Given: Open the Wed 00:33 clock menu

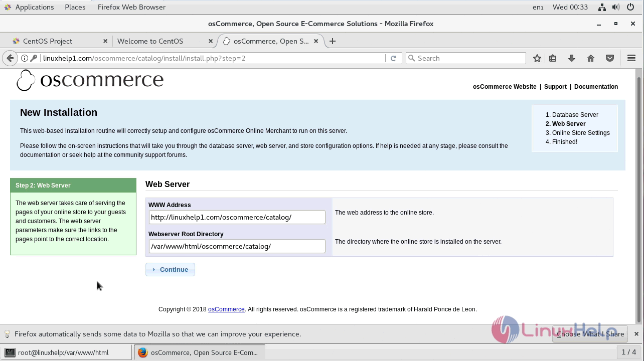Looking at the screenshot, I should click(x=570, y=7).
